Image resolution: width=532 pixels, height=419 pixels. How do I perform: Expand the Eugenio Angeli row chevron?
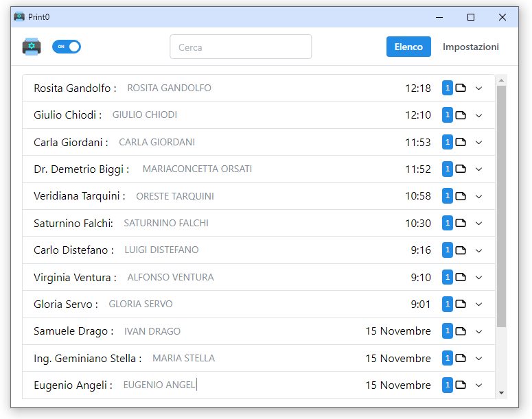coord(479,385)
